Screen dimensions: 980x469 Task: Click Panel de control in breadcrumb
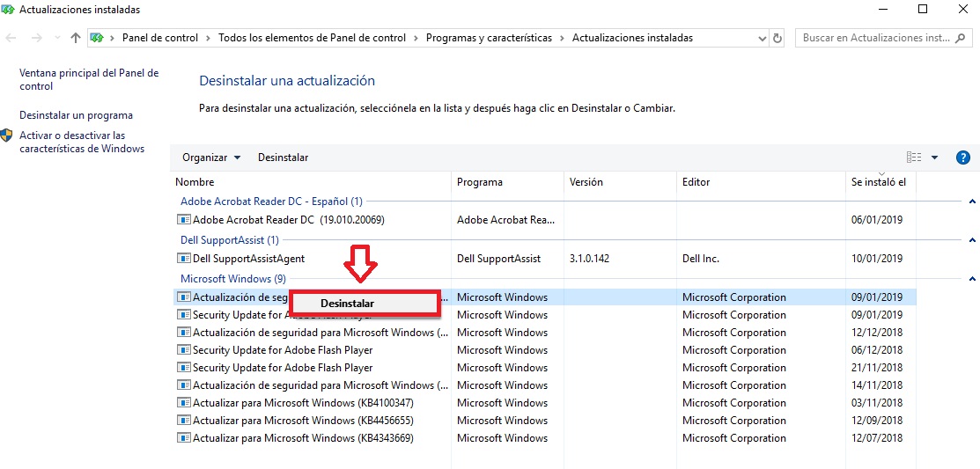(160, 38)
